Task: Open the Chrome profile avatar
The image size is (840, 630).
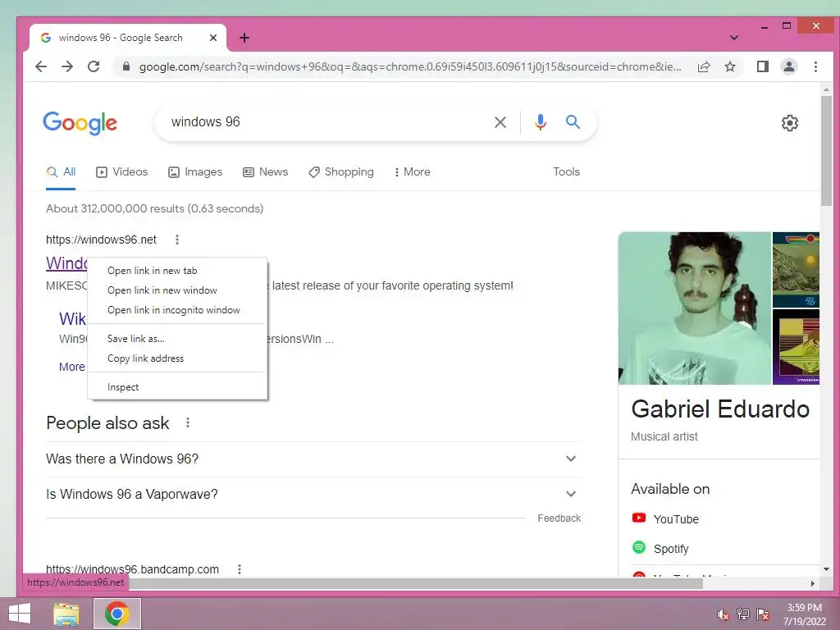Action: [788, 66]
